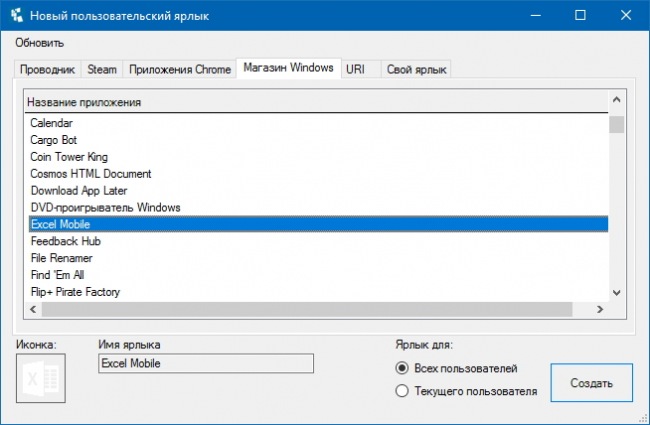Screen dimensions: 650x425
Task: Select Feedback Hub in the list
Action: tap(318, 241)
